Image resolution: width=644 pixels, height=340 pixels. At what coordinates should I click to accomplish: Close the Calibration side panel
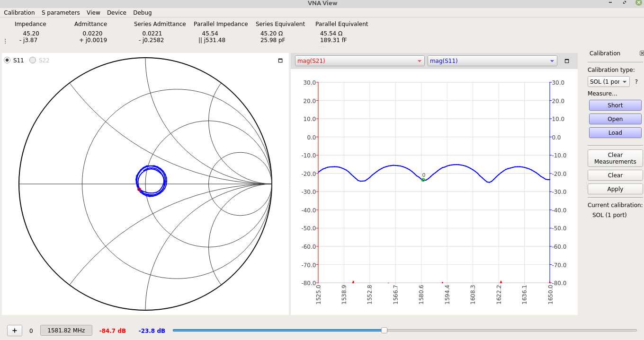click(x=642, y=53)
